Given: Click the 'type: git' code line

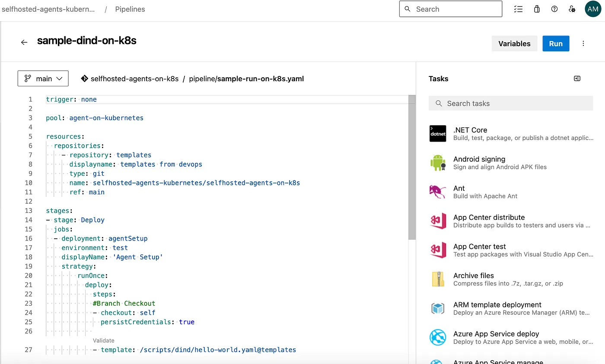Looking at the screenshot, I should coord(87,174).
